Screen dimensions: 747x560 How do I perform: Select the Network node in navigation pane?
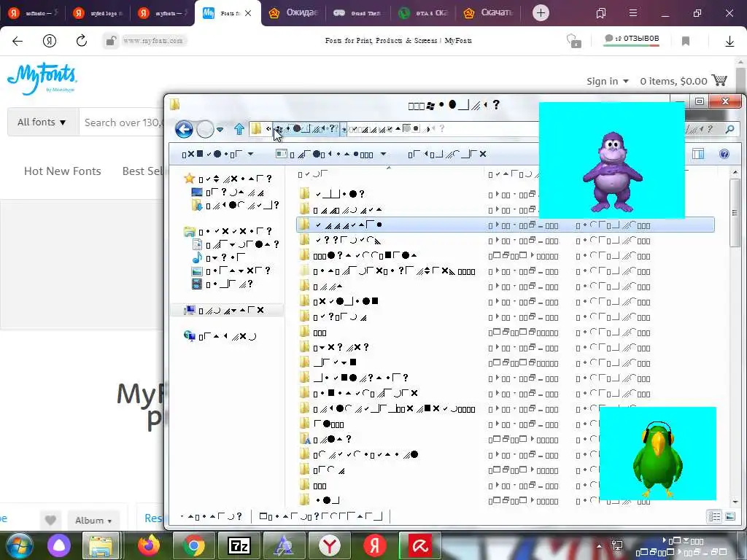pyautogui.click(x=220, y=336)
